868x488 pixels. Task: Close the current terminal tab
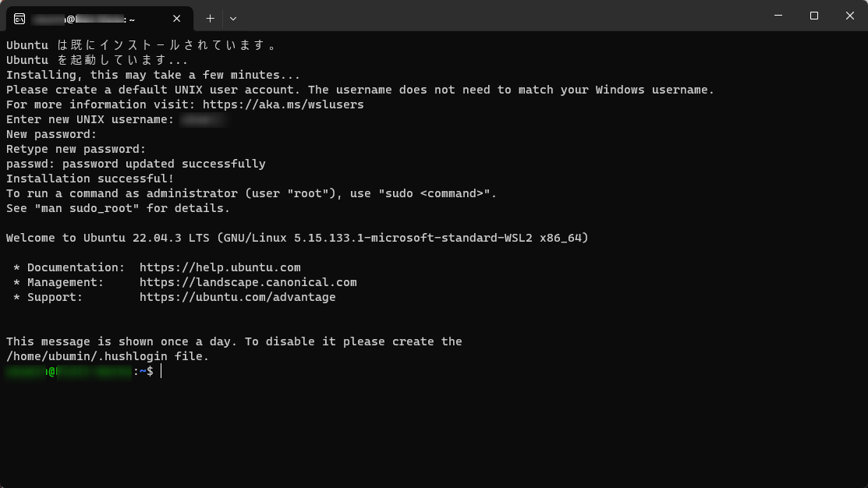coord(176,19)
